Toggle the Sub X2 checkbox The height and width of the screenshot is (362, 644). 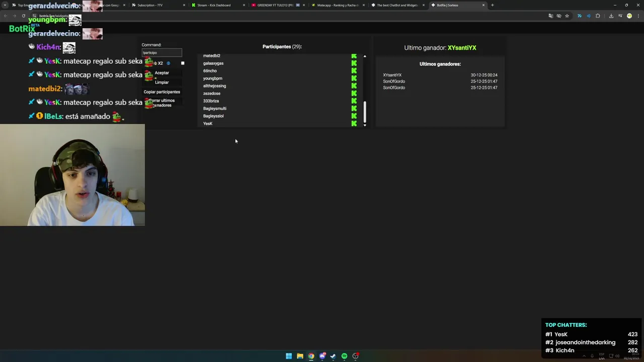tap(183, 63)
